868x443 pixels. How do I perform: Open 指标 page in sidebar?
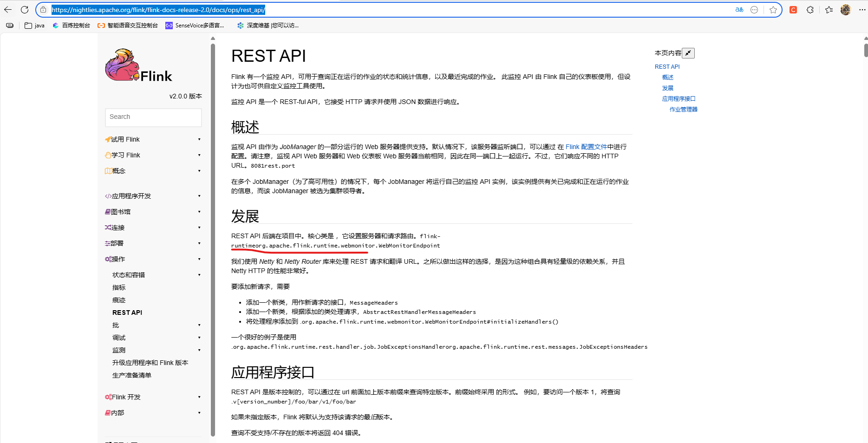coord(119,287)
